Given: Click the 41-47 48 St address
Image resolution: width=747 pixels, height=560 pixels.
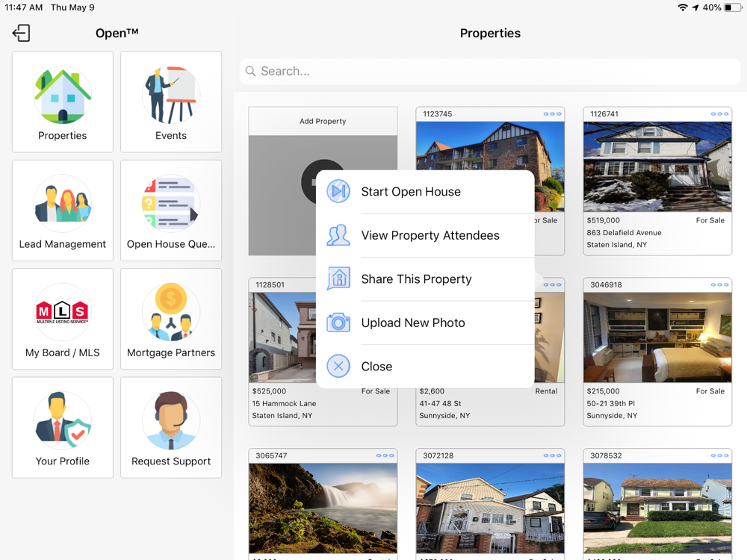Looking at the screenshot, I should point(440,404).
